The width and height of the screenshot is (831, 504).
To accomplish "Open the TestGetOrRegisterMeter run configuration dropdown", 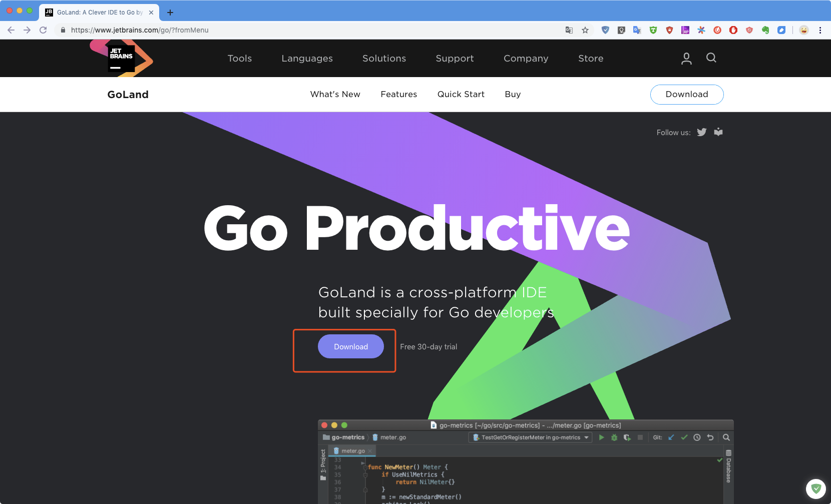I will 530,437.
